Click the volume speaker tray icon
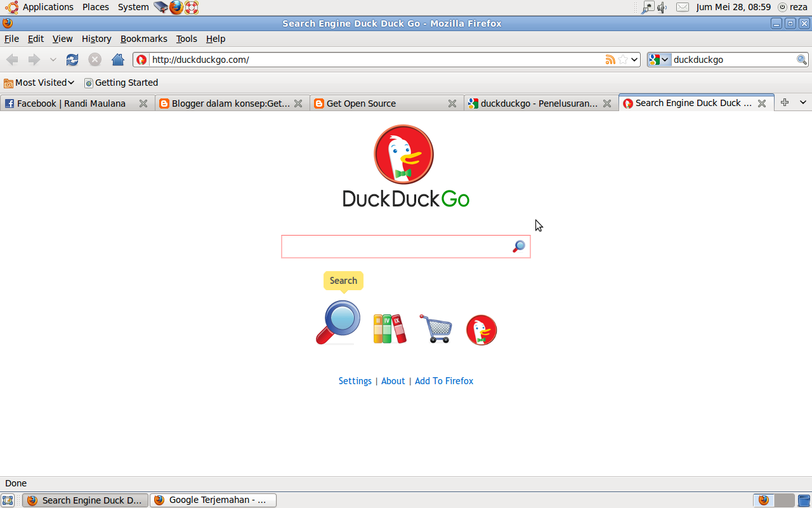 point(663,8)
